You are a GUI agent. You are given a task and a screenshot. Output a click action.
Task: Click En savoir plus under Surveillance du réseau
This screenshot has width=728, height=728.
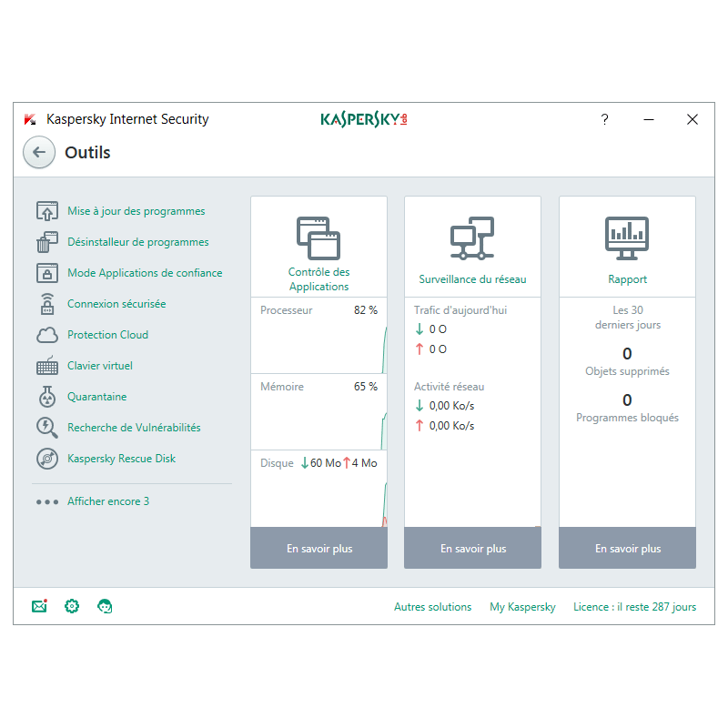click(472, 548)
